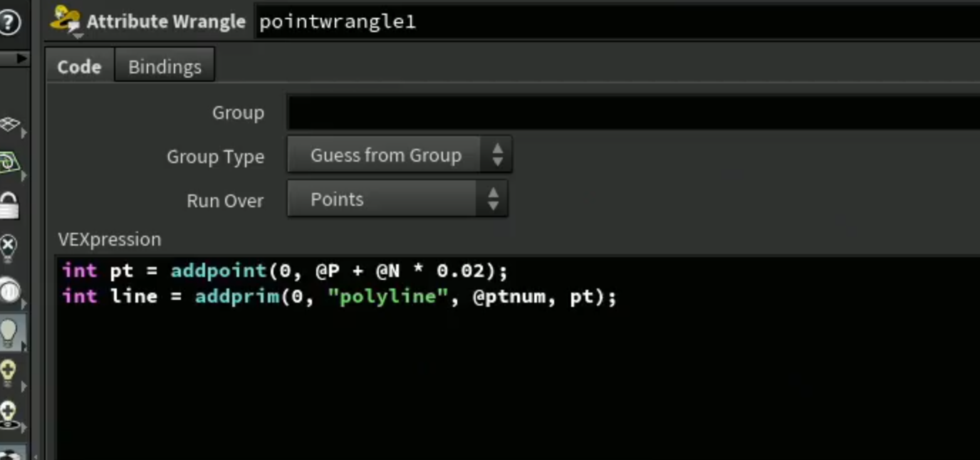Switch to the Bindings tab
Viewport: 980px width, 460px height.
coord(165,66)
